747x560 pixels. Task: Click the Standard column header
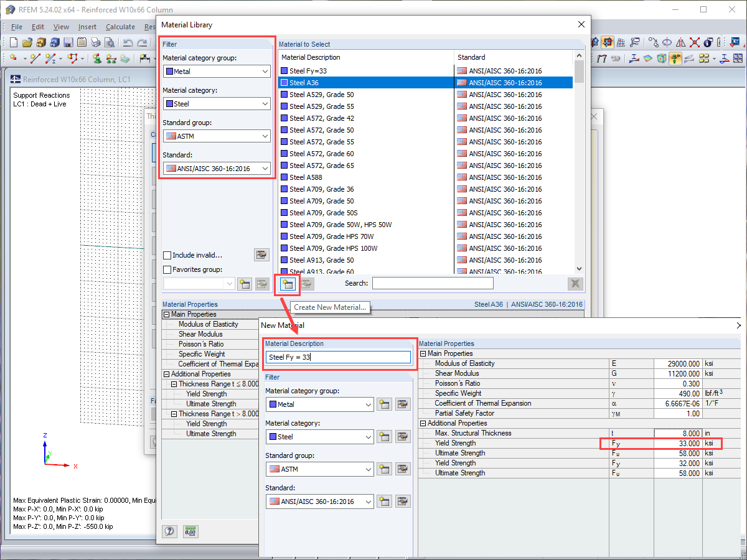pos(514,57)
